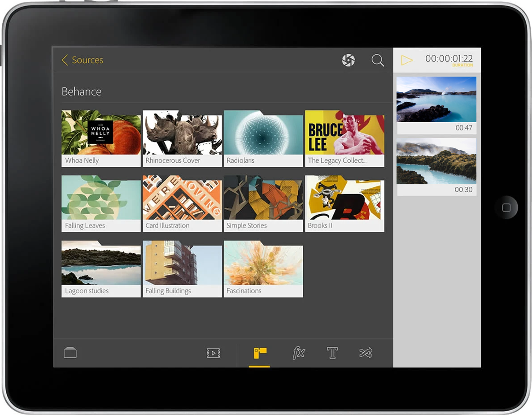Screen dimensions: 532x415
Task: Tap the shuffle transitions icon
Action: pos(366,353)
